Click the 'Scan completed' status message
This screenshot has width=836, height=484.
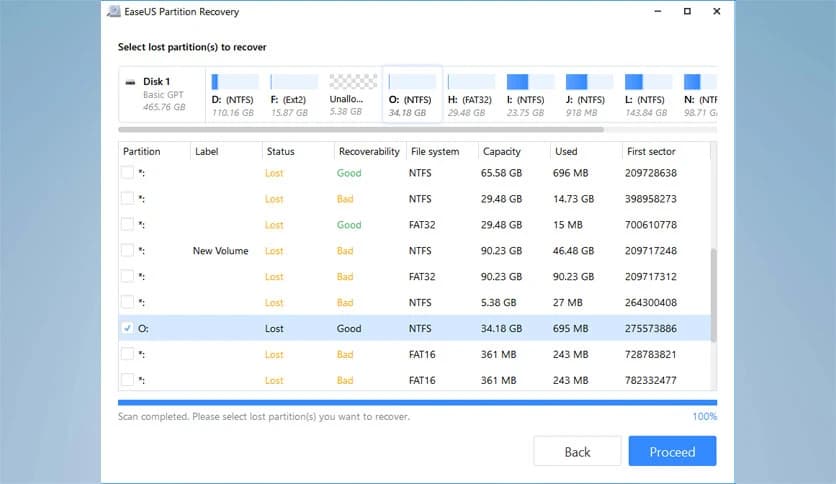coord(263,416)
